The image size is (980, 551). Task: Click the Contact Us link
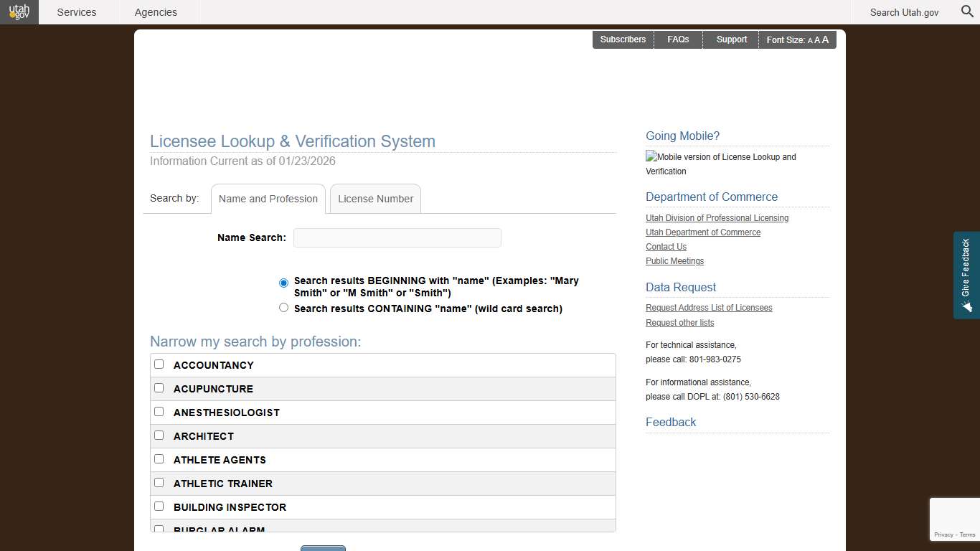click(x=666, y=246)
